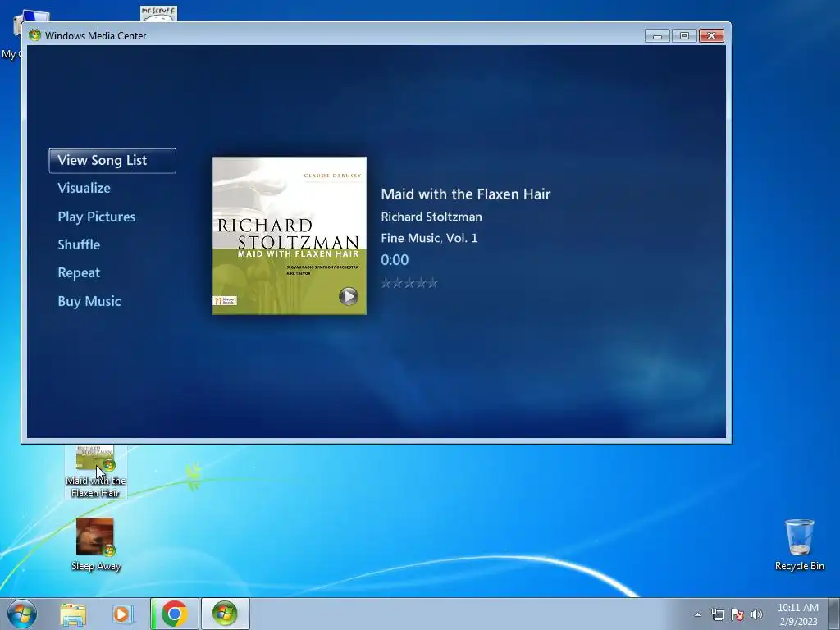
Task: Toggle Shuffle playback
Action: click(x=79, y=244)
